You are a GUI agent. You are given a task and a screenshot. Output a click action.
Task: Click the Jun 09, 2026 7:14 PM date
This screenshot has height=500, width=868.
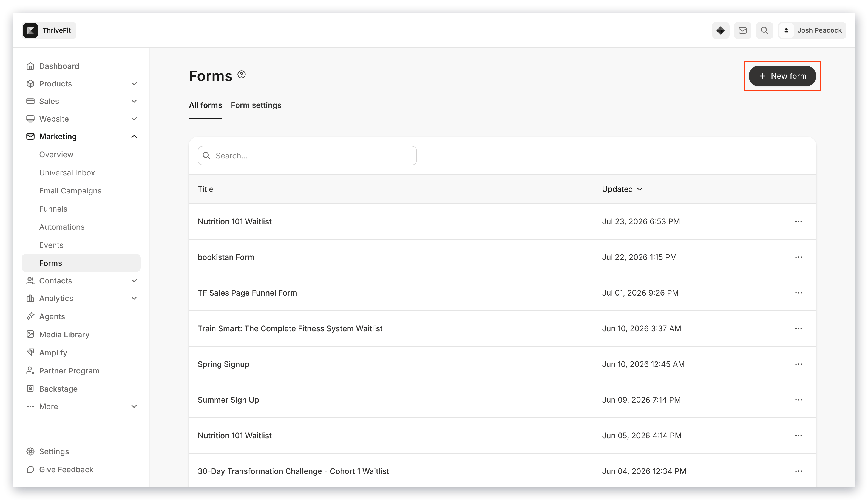click(641, 400)
